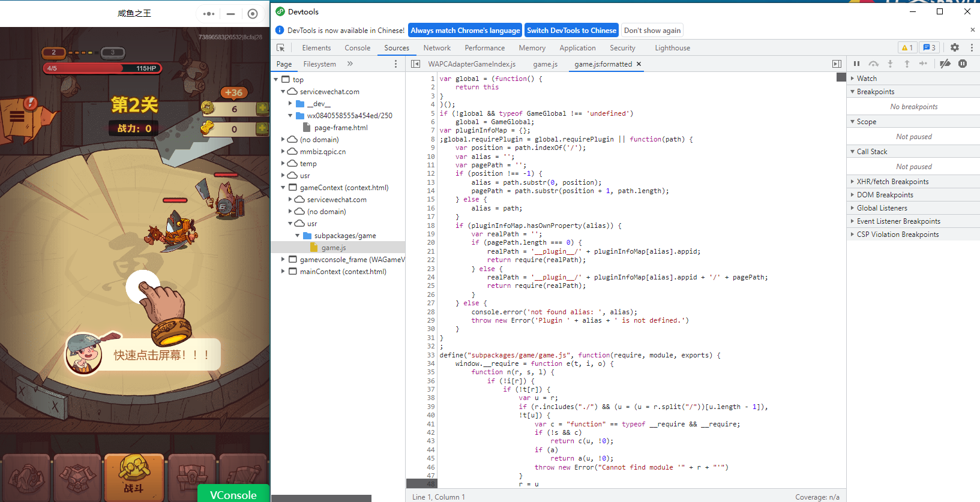Open the Performance panel tab

[x=485, y=48]
